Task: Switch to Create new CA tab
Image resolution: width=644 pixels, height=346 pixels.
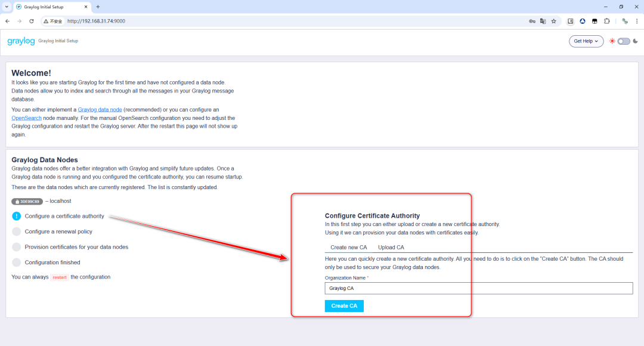Action: [349, 248]
